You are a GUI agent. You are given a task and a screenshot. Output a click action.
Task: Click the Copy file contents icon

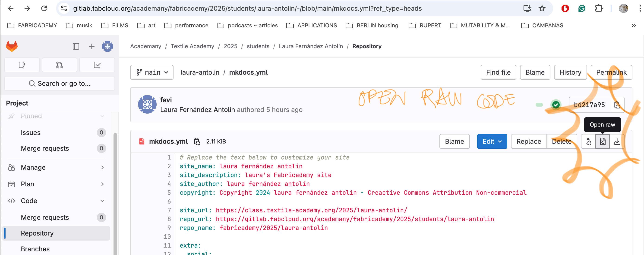pos(588,141)
